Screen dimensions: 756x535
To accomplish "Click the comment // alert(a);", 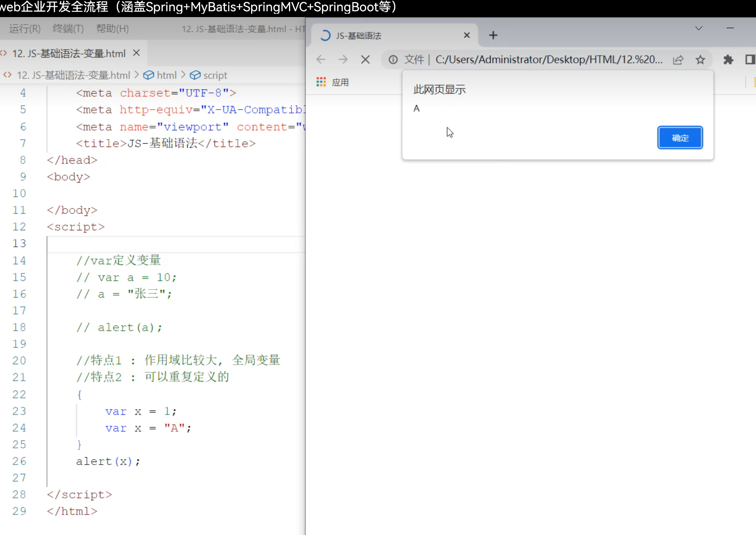I will pyautogui.click(x=119, y=327).
